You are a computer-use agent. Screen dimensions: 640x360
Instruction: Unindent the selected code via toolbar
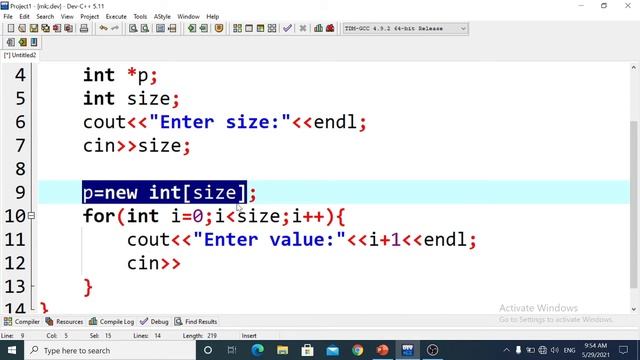pos(203,28)
